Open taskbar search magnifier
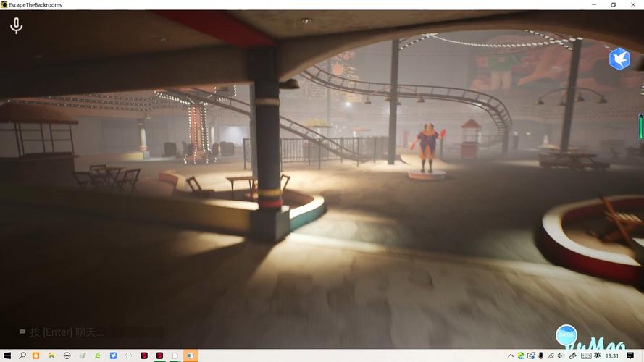 22,355
